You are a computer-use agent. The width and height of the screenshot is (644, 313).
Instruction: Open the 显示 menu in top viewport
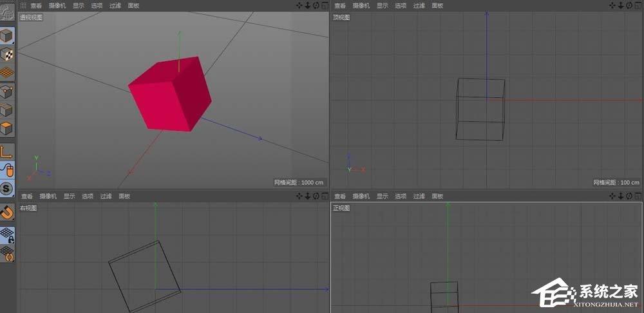[383, 6]
